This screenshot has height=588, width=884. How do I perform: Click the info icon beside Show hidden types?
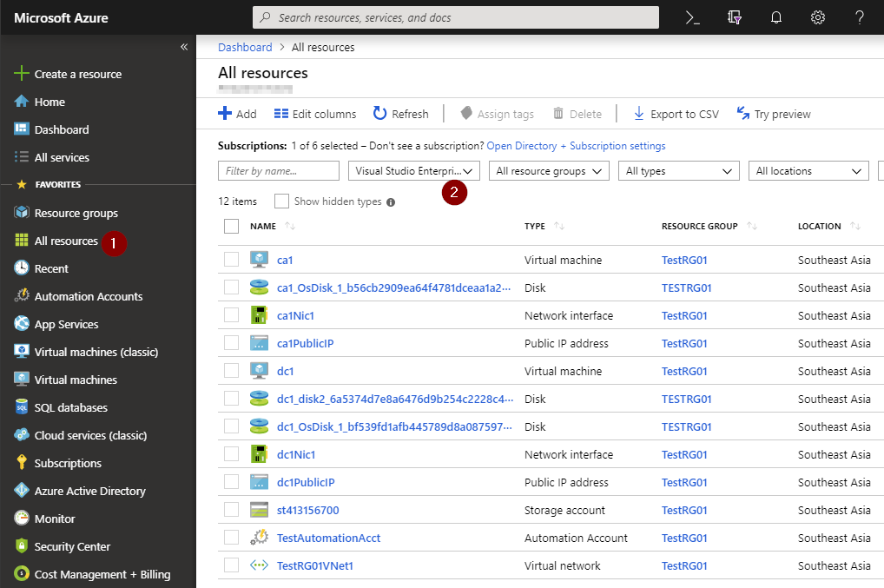[x=391, y=202]
